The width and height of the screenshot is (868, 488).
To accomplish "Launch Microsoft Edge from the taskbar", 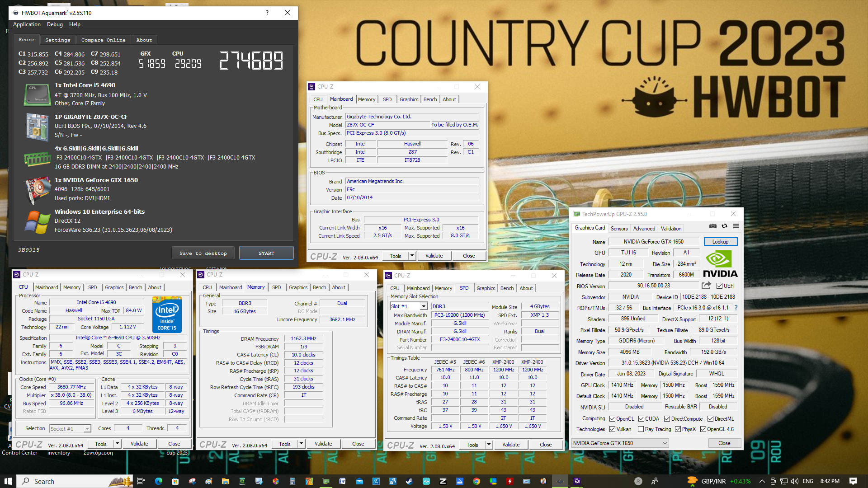I will [x=158, y=481].
